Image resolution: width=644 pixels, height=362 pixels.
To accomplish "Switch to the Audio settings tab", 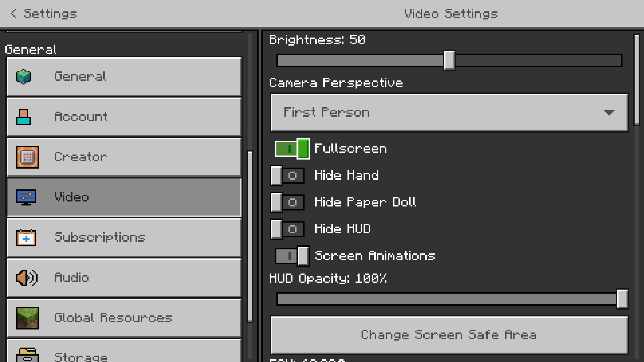I will click(x=124, y=278).
